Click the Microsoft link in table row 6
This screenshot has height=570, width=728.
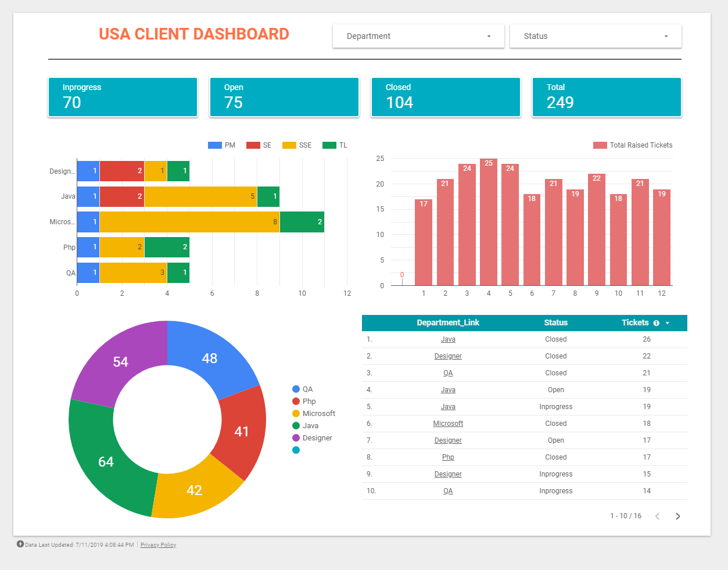coord(447,423)
